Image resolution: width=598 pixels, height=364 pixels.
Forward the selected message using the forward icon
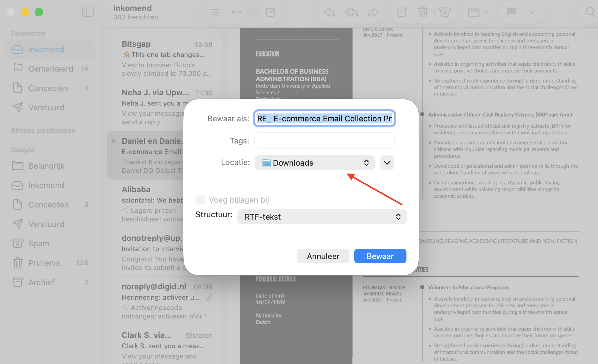[x=373, y=12]
